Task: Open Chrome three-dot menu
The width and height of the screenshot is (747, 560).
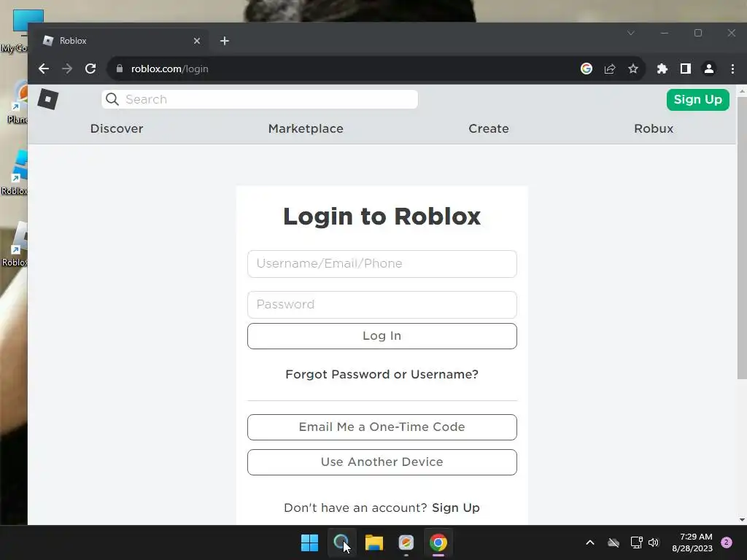Action: click(x=732, y=69)
